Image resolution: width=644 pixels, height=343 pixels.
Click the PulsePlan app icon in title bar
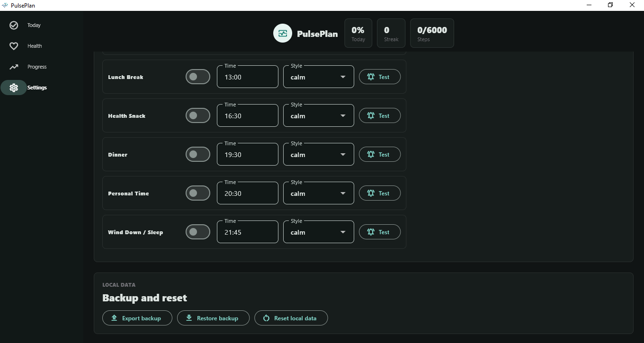click(x=5, y=5)
